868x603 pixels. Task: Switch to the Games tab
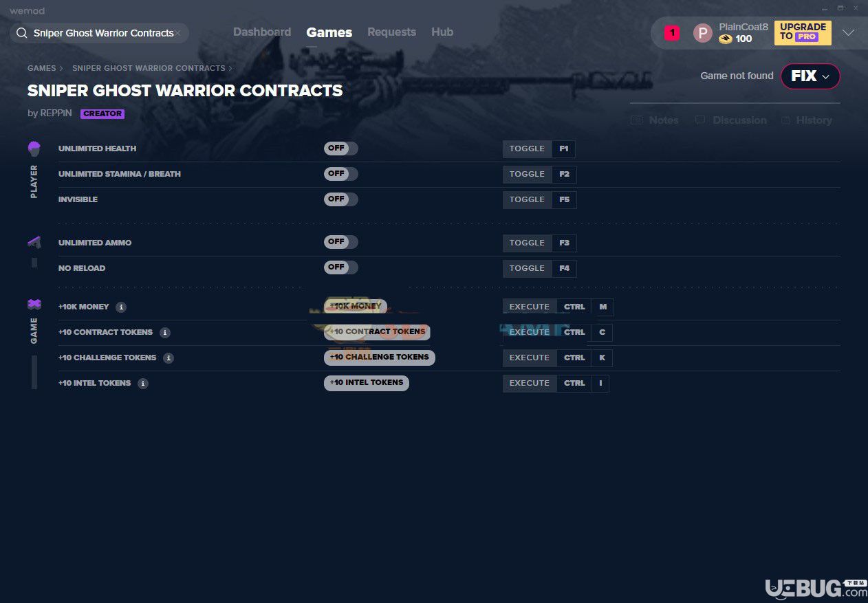pyautogui.click(x=329, y=32)
